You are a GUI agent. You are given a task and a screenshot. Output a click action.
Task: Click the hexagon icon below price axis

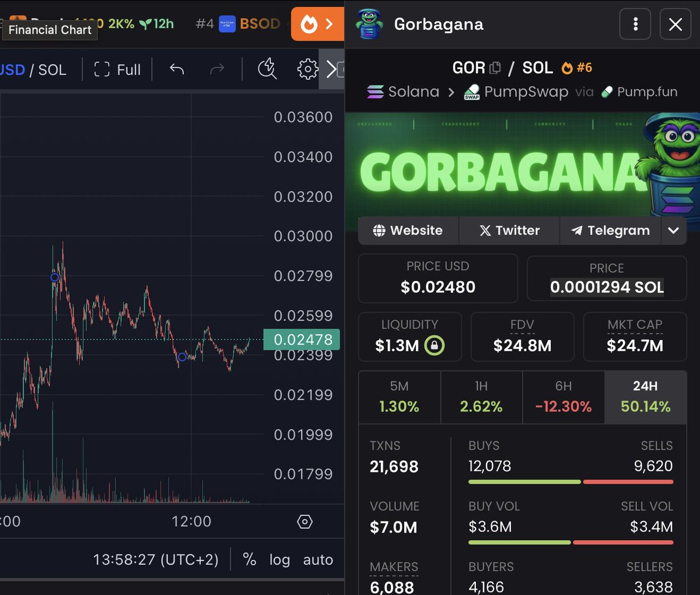(x=305, y=521)
